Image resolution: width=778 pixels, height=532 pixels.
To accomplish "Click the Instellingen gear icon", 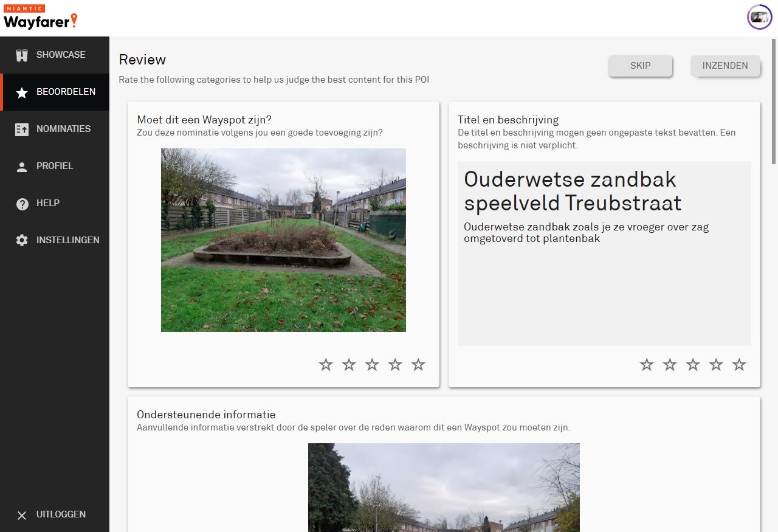I will (22, 241).
